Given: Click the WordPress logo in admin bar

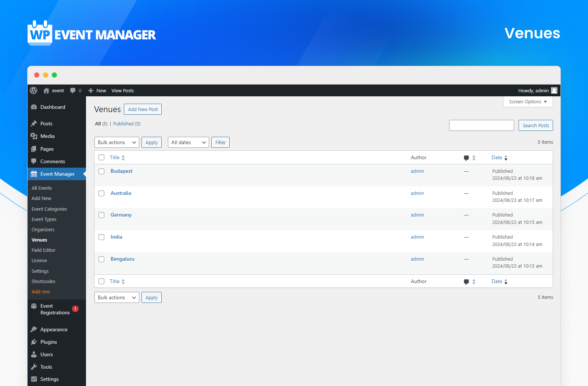Looking at the screenshot, I should [33, 90].
